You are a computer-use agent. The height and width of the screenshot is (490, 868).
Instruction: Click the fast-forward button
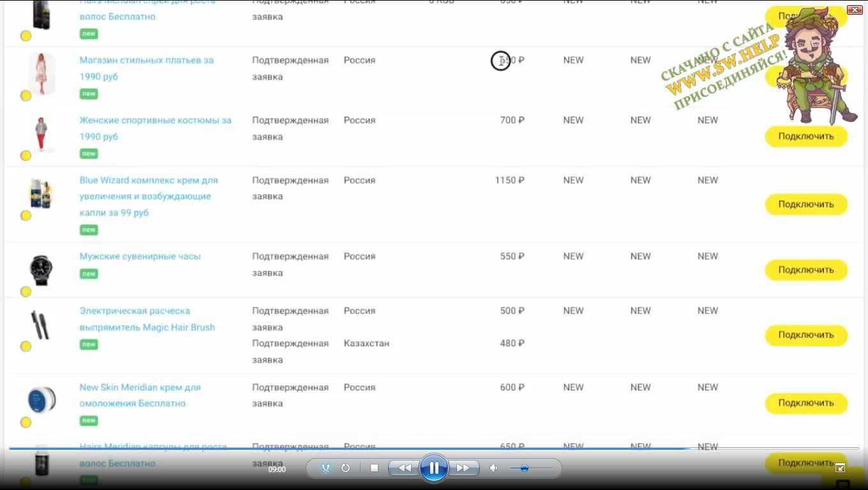coord(463,468)
